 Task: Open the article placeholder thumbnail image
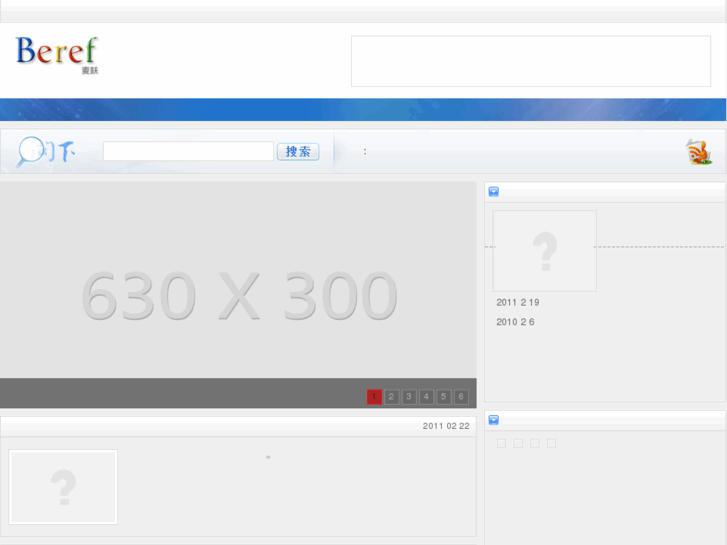coord(63,487)
